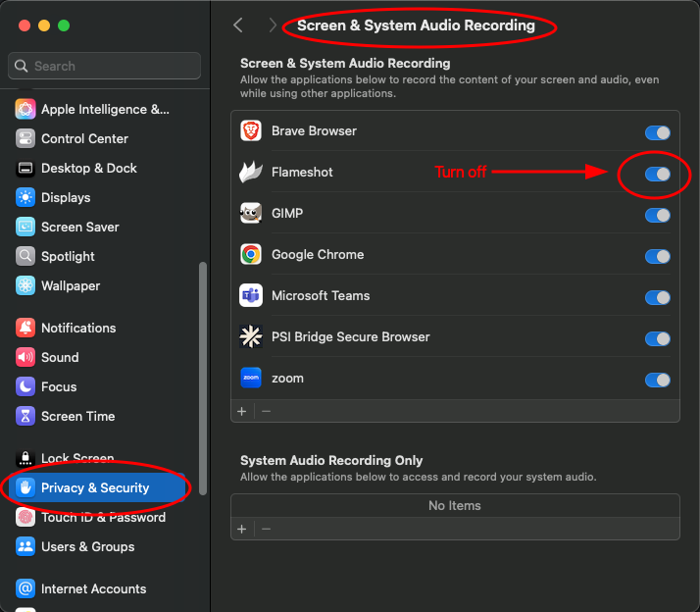Click the Privacy & Security hand icon

pos(25,487)
